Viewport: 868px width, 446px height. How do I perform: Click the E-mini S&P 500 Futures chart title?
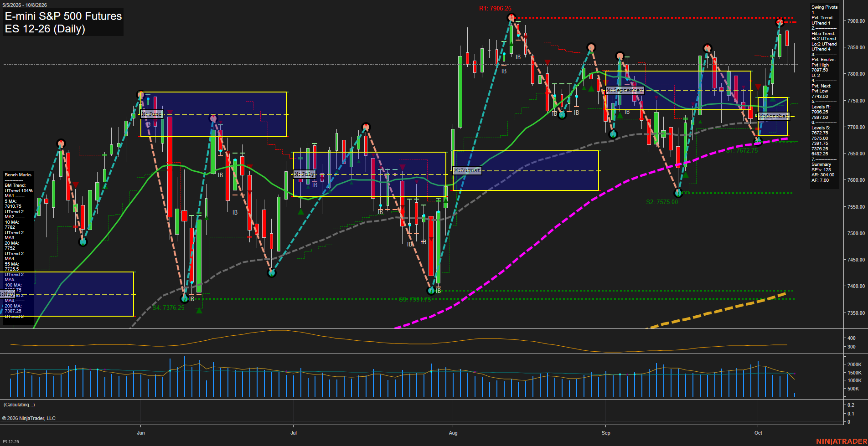tap(63, 16)
